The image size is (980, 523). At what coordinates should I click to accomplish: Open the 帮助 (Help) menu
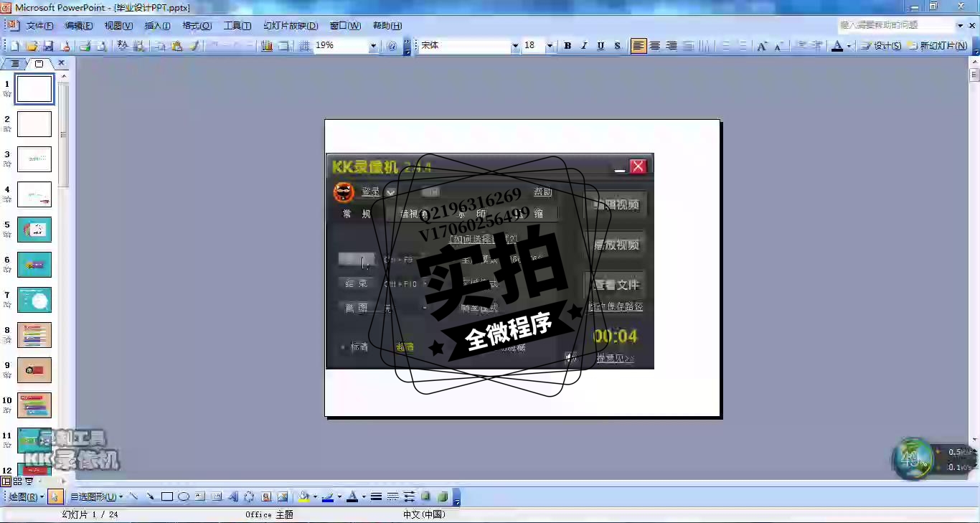(387, 26)
